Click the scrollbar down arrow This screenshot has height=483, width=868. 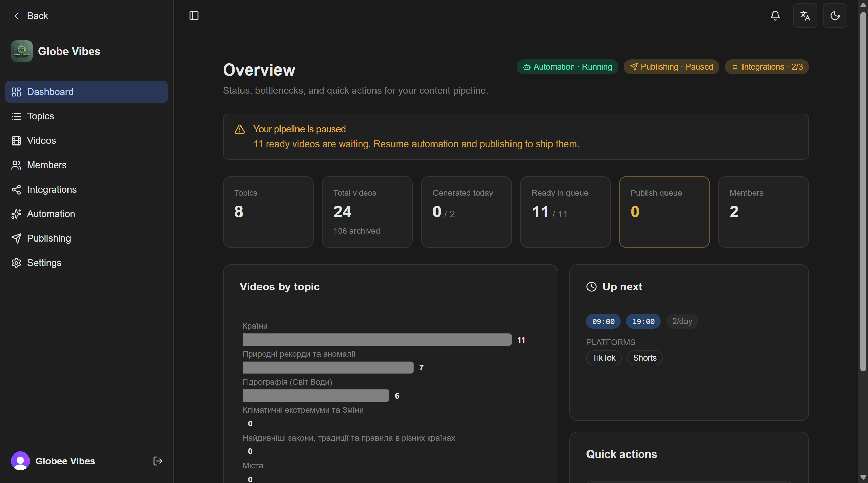click(863, 478)
